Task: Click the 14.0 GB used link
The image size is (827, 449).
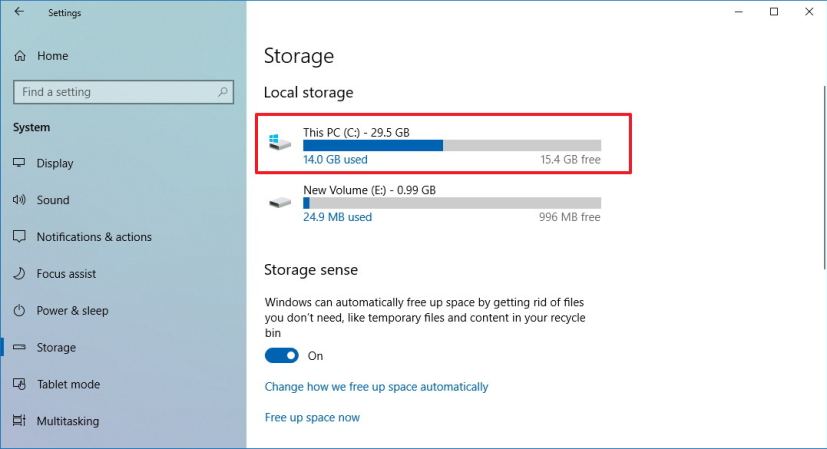Action: (x=335, y=159)
